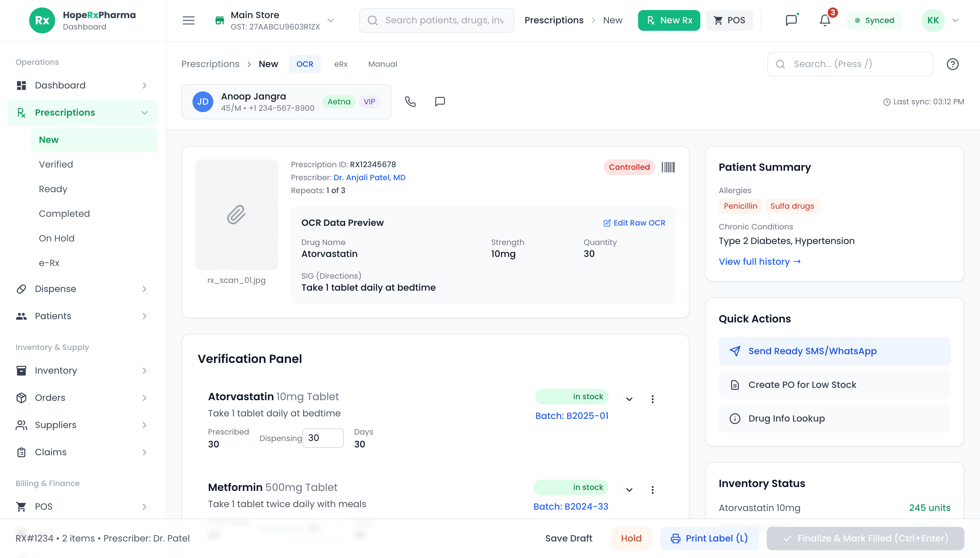Expand Atorvastatin item details chevron

pos(629,399)
